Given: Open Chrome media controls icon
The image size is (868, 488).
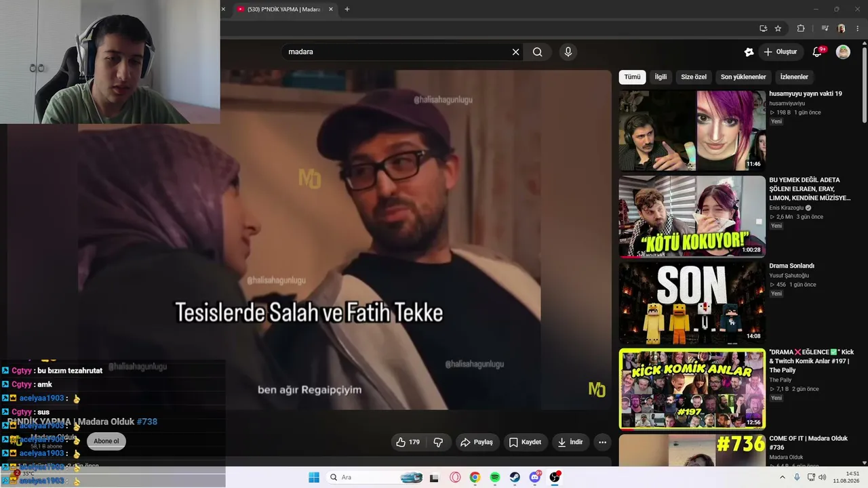Looking at the screenshot, I should (825, 28).
